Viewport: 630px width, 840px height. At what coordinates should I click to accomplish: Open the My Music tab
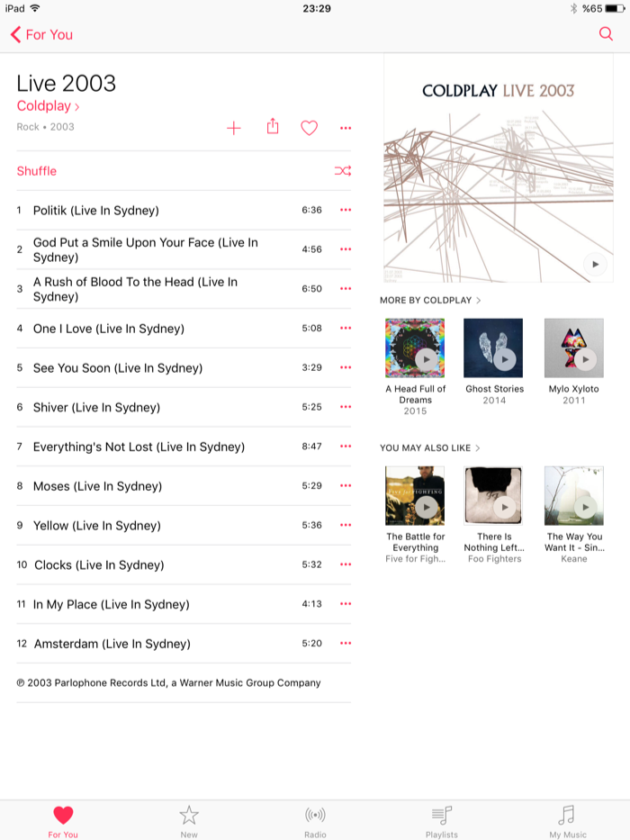(x=567, y=822)
